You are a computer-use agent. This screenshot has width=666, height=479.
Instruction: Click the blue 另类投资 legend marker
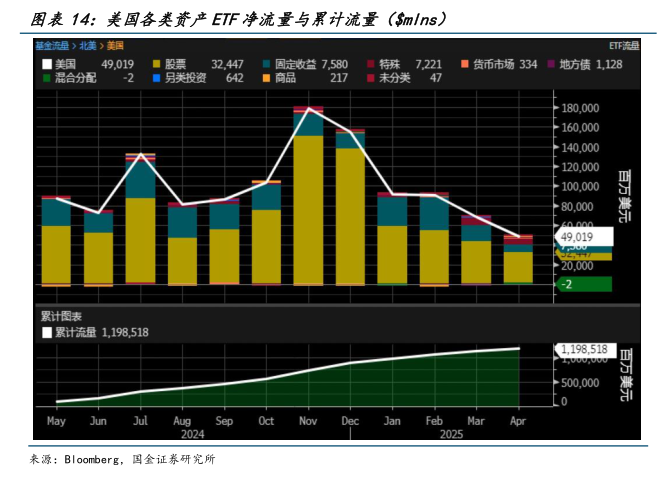[x=156, y=77]
